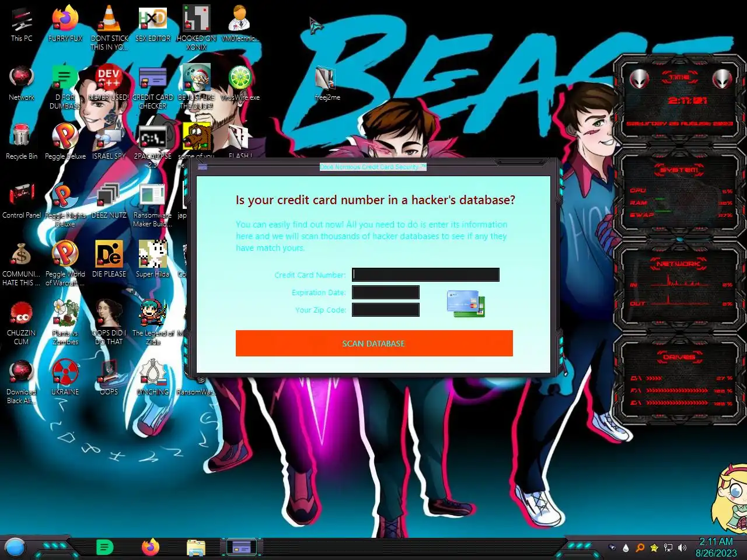Click the Your Zip Code field
The width and height of the screenshot is (747, 560).
point(386,310)
